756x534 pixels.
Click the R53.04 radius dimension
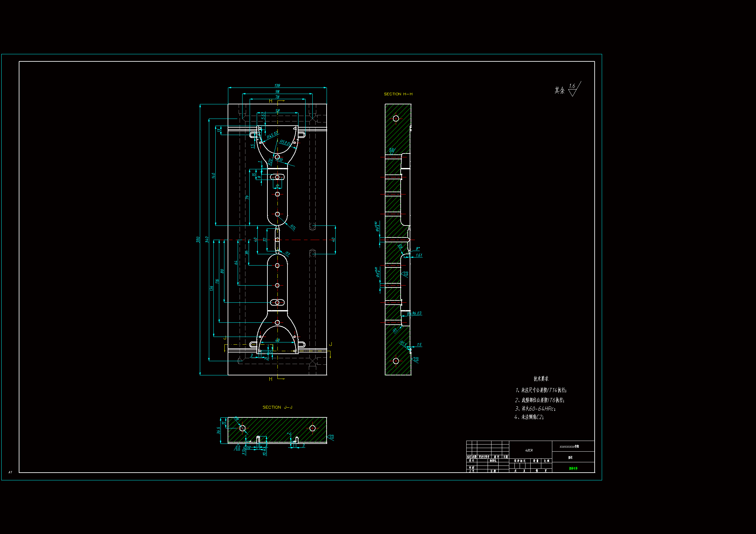(x=285, y=143)
